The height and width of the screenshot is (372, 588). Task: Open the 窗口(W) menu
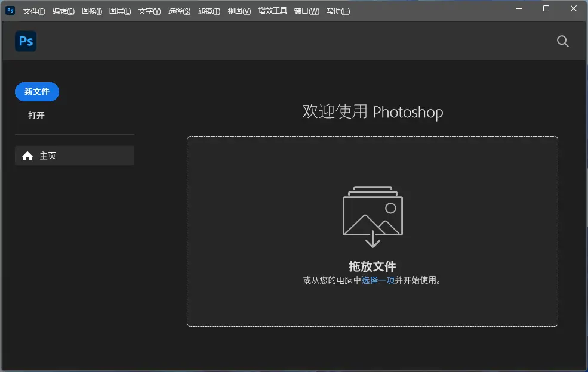[x=306, y=11]
